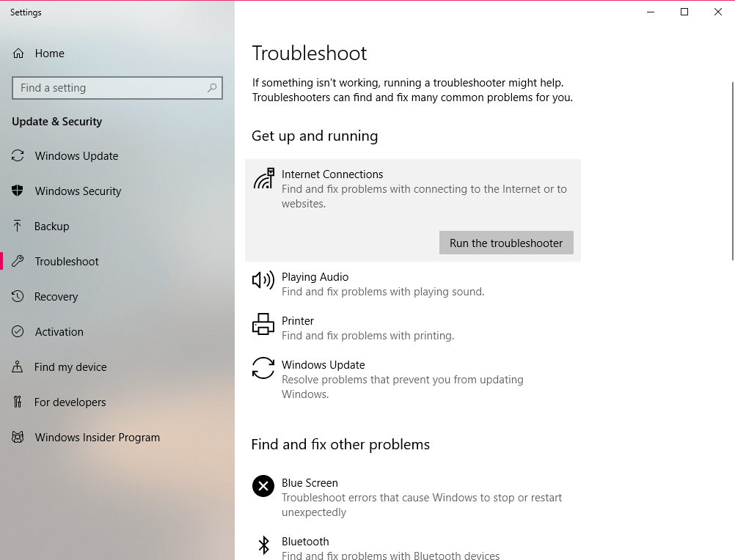
Task: Click the Troubleshoot wrench icon in sidebar
Action: coord(18,261)
